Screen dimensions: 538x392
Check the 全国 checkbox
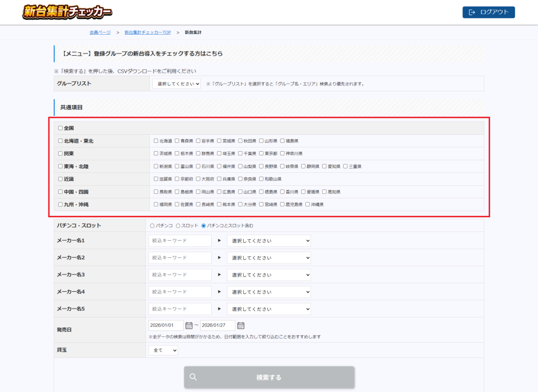(60, 128)
